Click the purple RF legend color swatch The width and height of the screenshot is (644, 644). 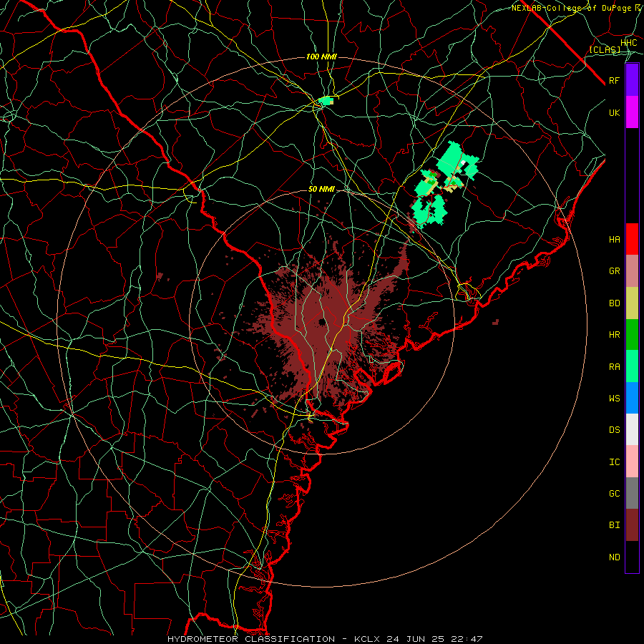coord(632,80)
